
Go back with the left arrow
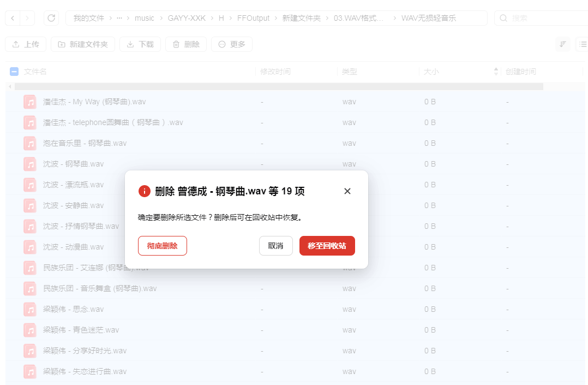pyautogui.click(x=13, y=18)
